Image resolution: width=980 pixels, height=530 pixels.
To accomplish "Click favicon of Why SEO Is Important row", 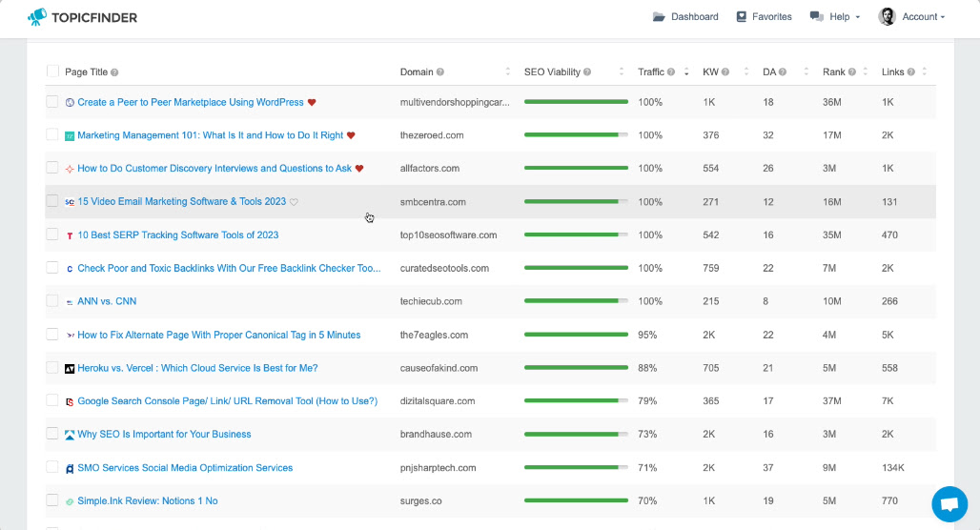I will point(70,435).
